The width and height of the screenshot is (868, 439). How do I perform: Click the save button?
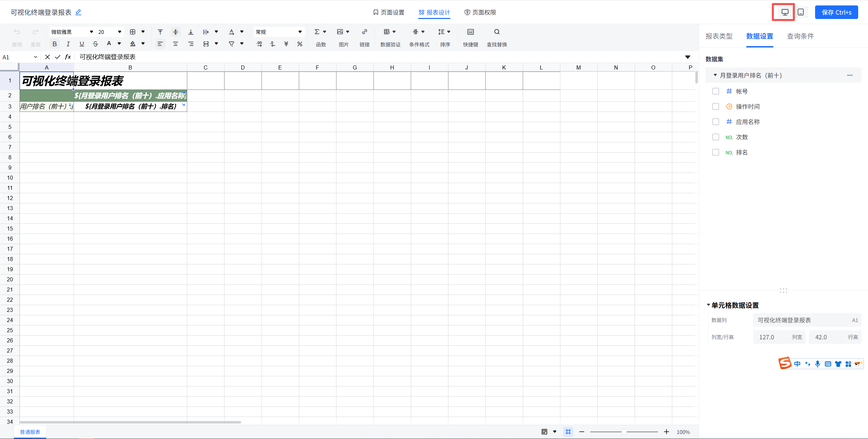[x=836, y=13]
